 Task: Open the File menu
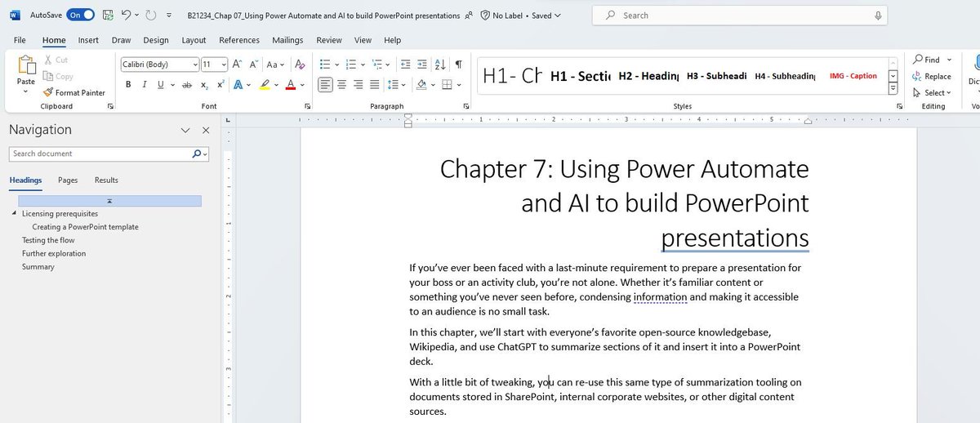[20, 40]
